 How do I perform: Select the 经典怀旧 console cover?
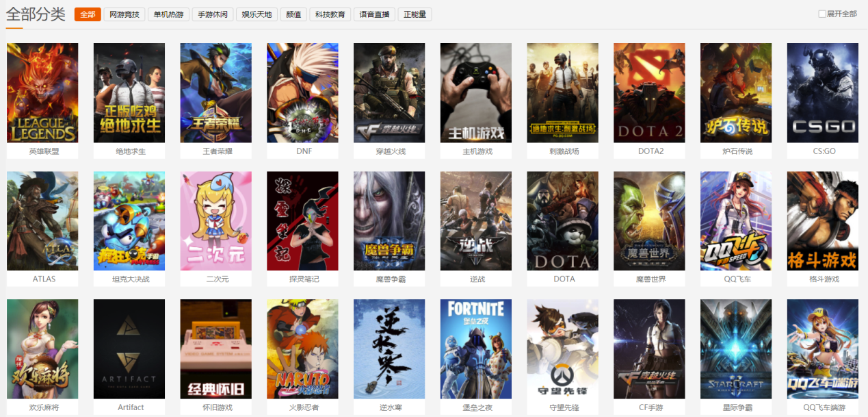pyautogui.click(x=215, y=349)
